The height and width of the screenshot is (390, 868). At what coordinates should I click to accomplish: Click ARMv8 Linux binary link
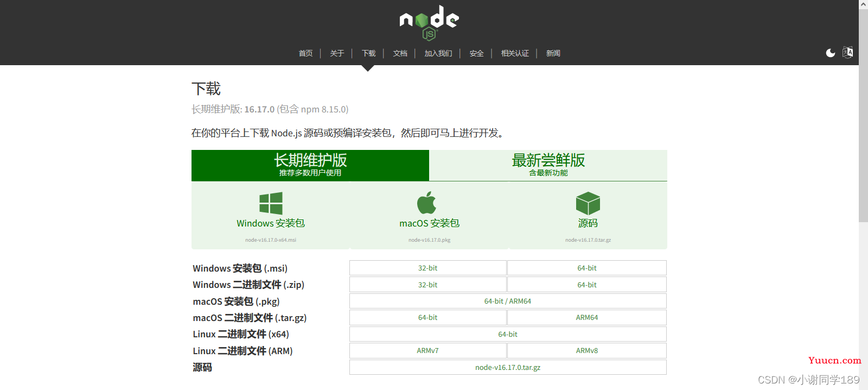click(x=587, y=350)
